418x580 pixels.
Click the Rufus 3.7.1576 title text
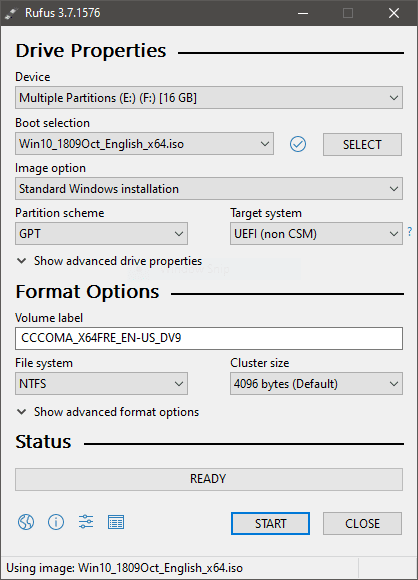point(63,13)
